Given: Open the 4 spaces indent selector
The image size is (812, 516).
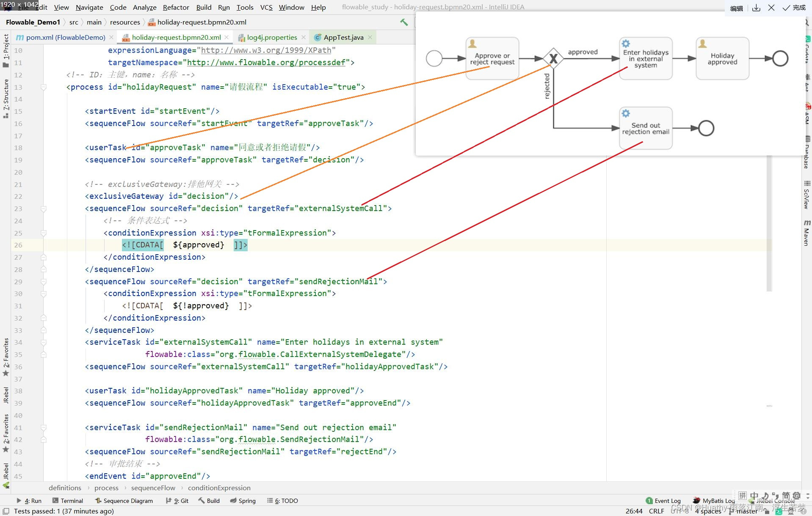Looking at the screenshot, I should point(708,511).
